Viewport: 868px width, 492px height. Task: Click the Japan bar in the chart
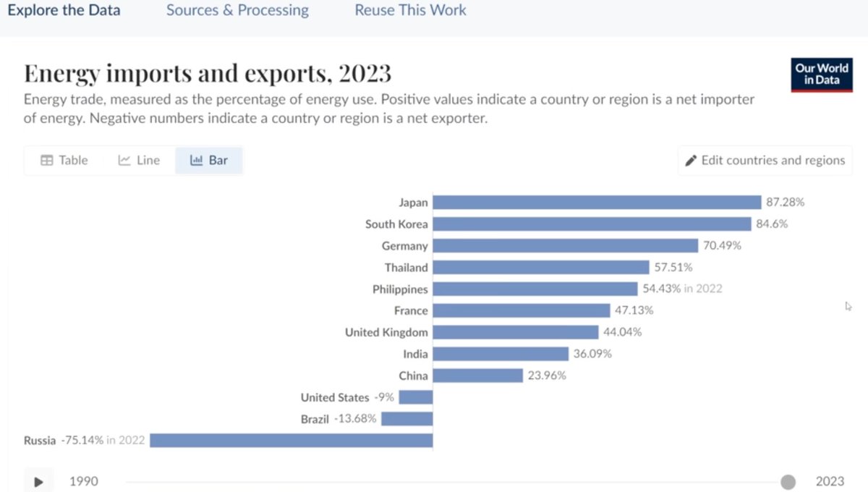tap(597, 203)
